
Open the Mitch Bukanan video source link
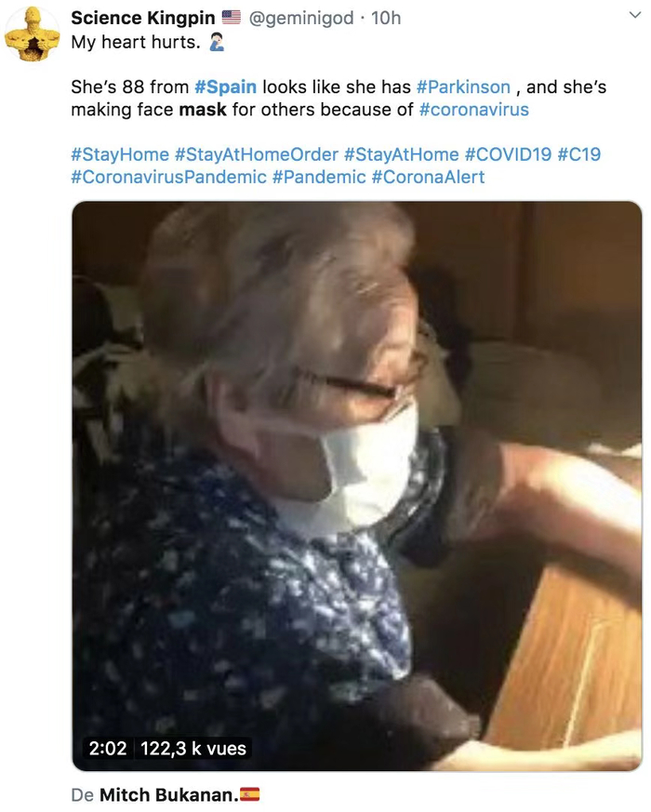pyautogui.click(x=167, y=795)
